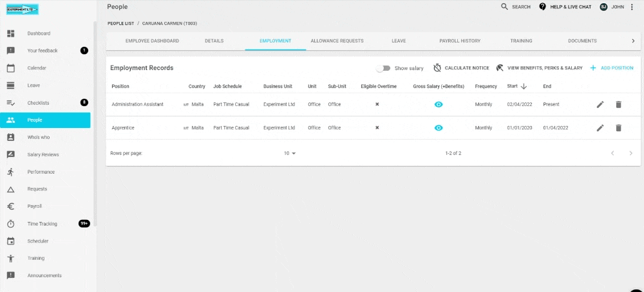
Task: Click Help & Live Chat label
Action: 571,7
